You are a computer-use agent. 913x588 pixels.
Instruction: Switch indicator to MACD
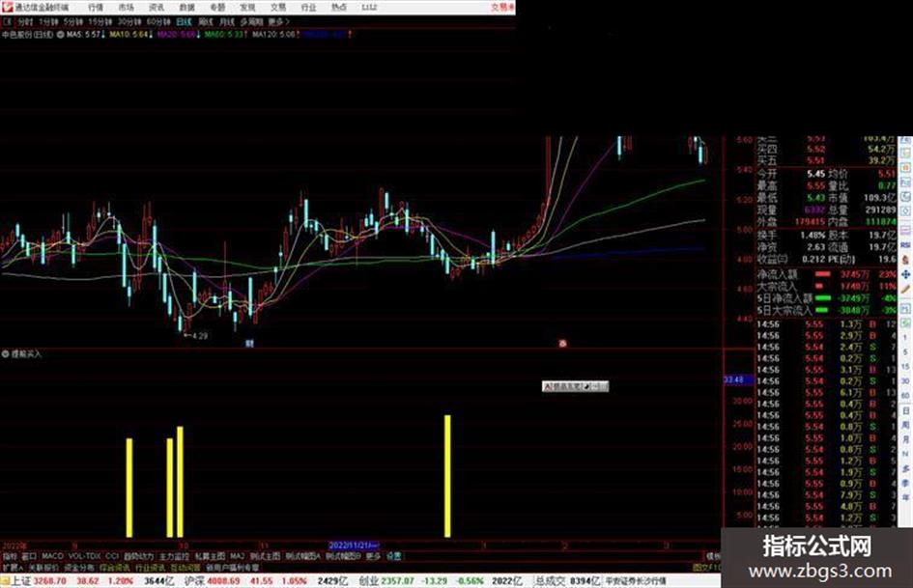[x=52, y=556]
